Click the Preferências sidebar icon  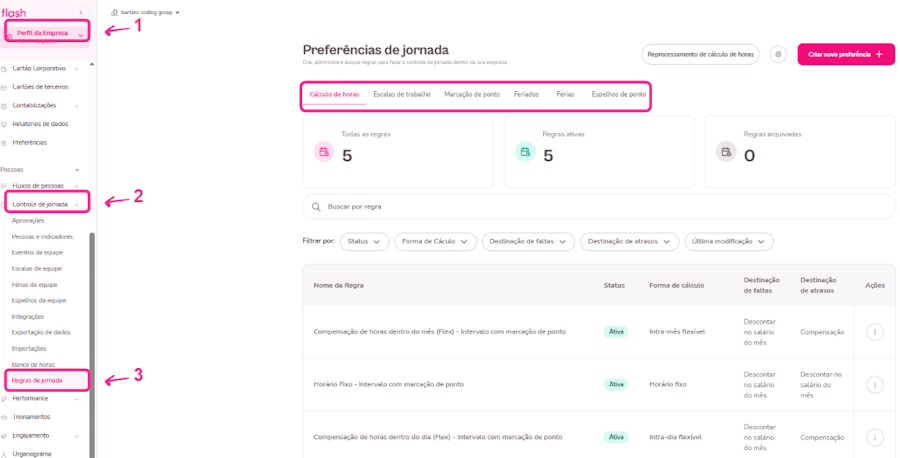pos(4,142)
